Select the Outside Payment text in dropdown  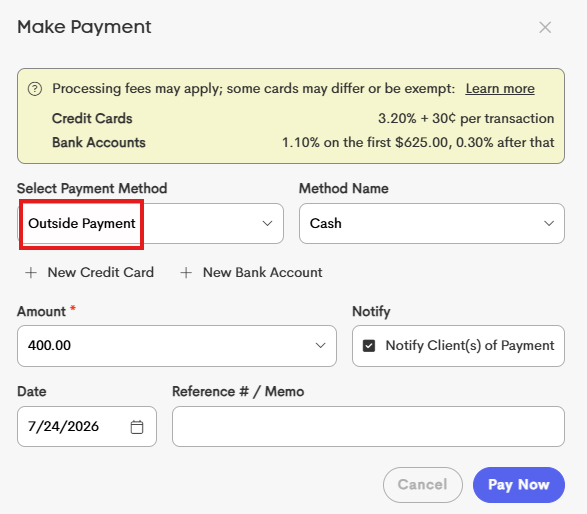tap(82, 223)
